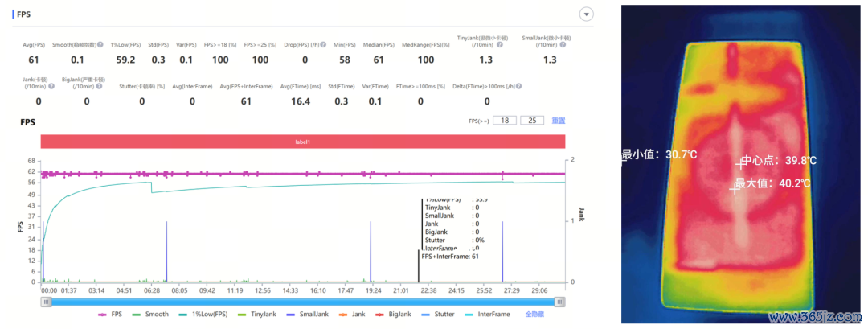The height and width of the screenshot is (329, 868).
Task: Open help icon next to Smooth metric
Action: click(100, 44)
